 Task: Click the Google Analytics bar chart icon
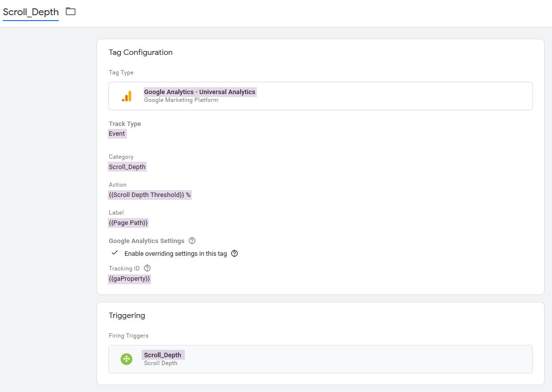127,96
